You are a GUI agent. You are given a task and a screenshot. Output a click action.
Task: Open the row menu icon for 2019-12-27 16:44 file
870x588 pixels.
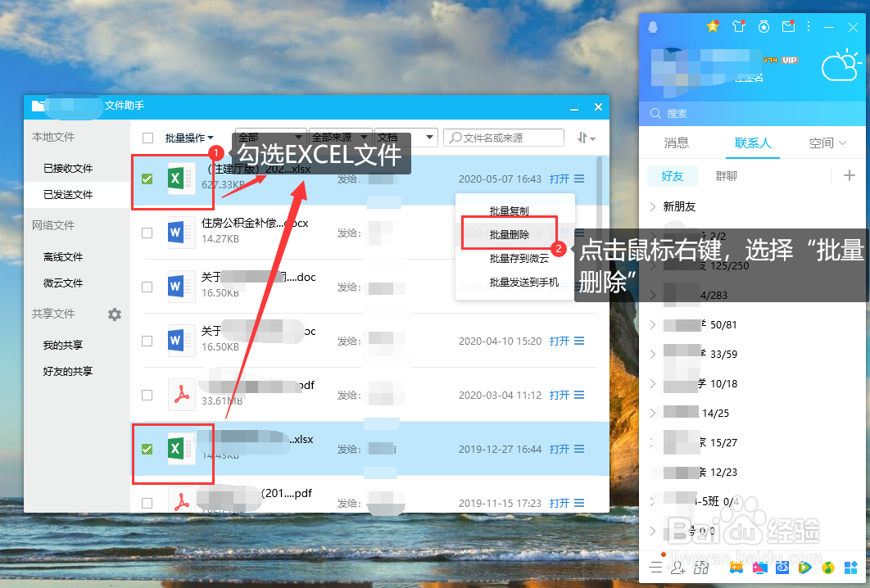click(579, 449)
